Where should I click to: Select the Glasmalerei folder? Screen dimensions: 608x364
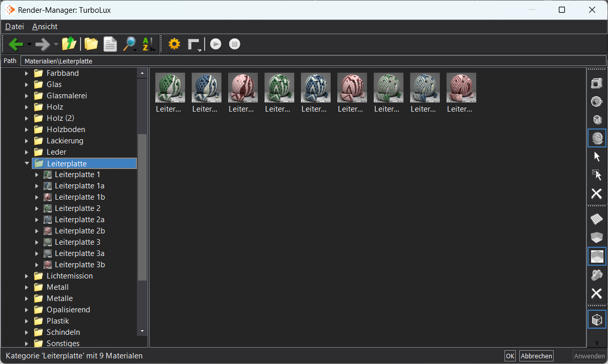67,96
